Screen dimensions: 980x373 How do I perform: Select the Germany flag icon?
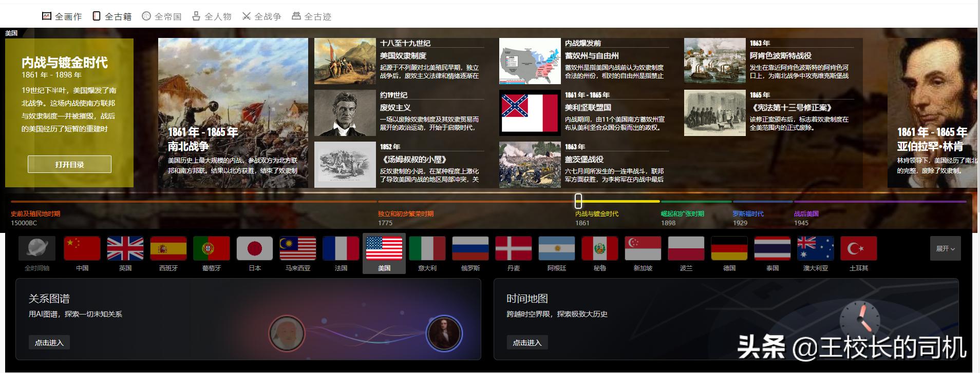[729, 249]
